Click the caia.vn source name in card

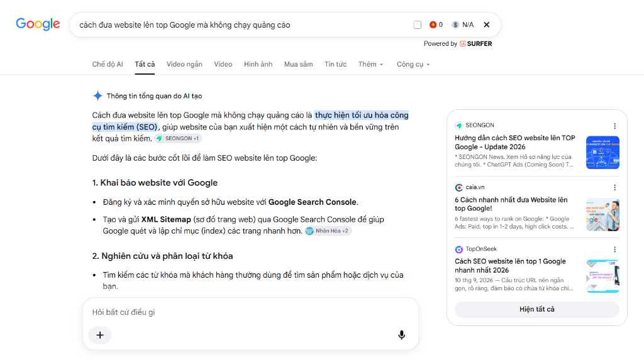[x=475, y=187]
